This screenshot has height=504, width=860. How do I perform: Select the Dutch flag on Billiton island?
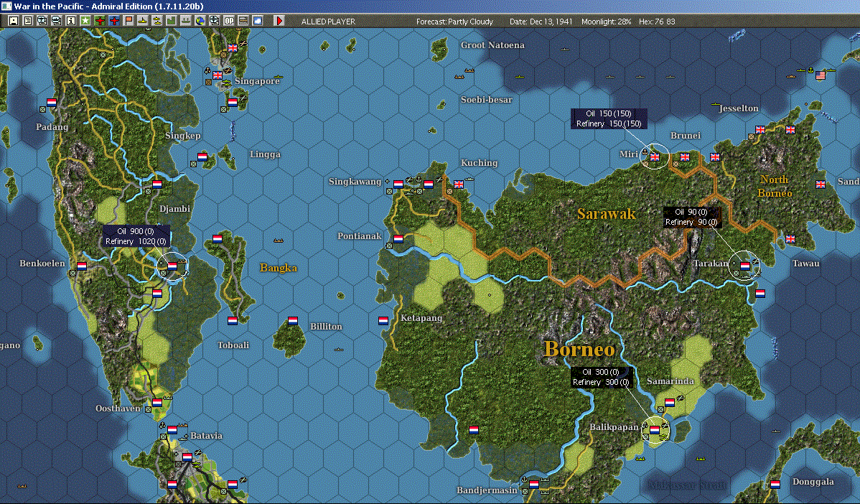[x=293, y=320]
